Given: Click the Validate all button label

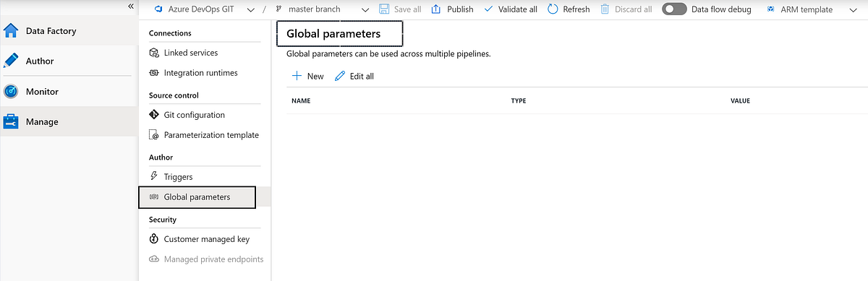Looking at the screenshot, I should [x=518, y=9].
